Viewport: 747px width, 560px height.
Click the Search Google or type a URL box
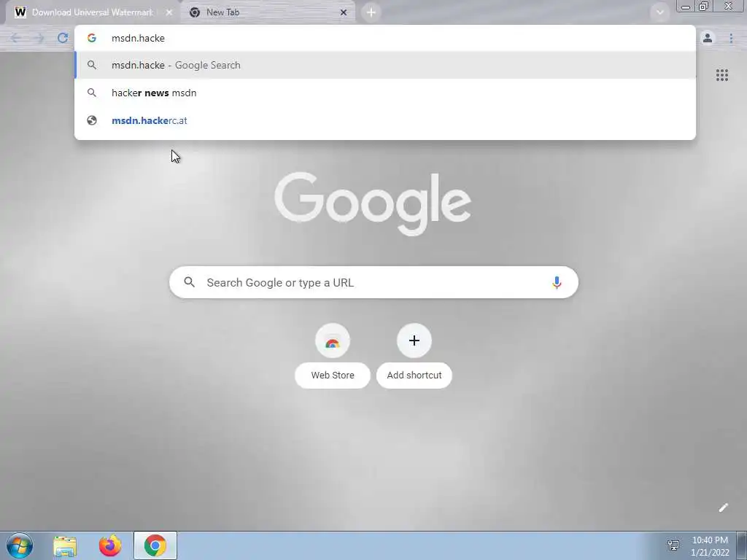pos(374,282)
